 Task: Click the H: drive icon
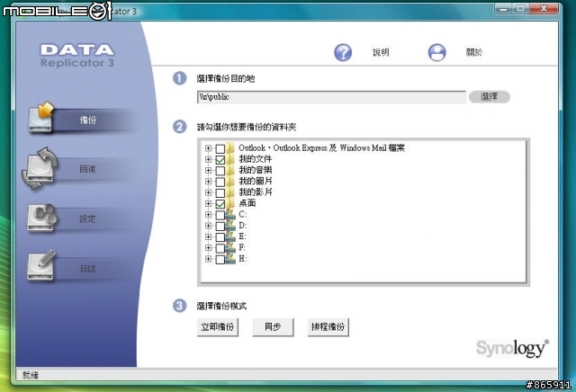click(230, 259)
